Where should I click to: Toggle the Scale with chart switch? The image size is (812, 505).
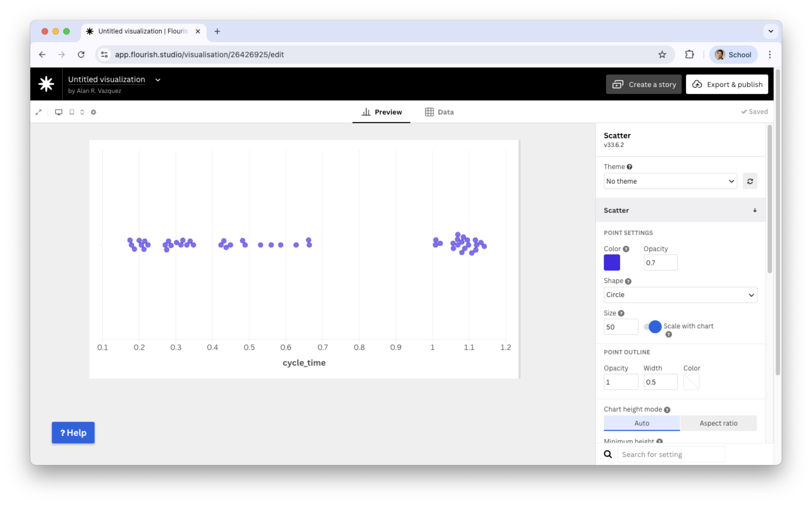[x=653, y=327]
